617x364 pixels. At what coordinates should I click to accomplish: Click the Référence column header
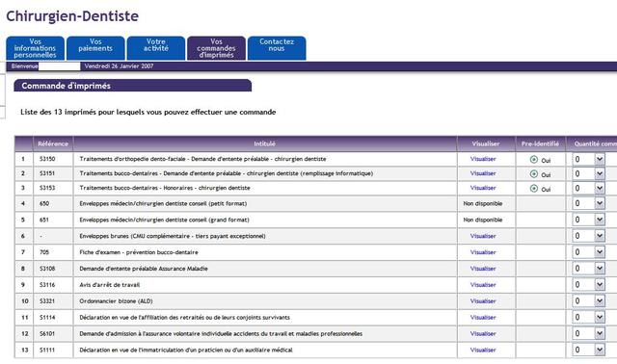[53, 143]
